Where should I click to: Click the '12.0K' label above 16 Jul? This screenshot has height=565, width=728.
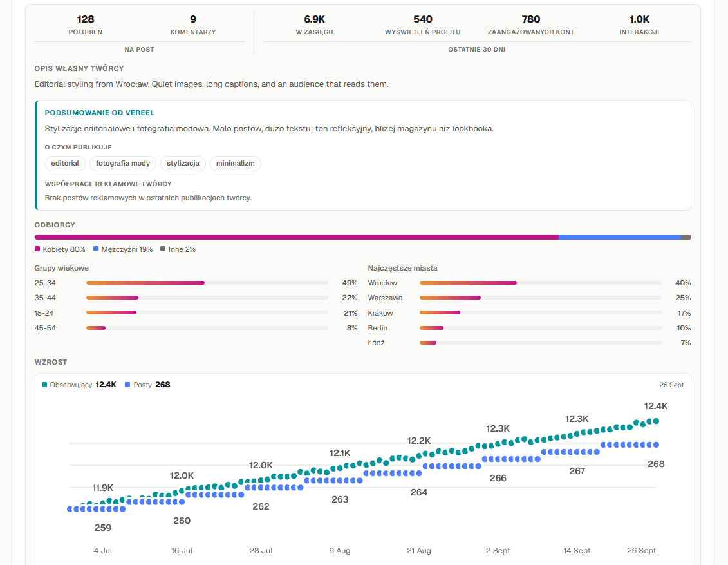pyautogui.click(x=182, y=476)
